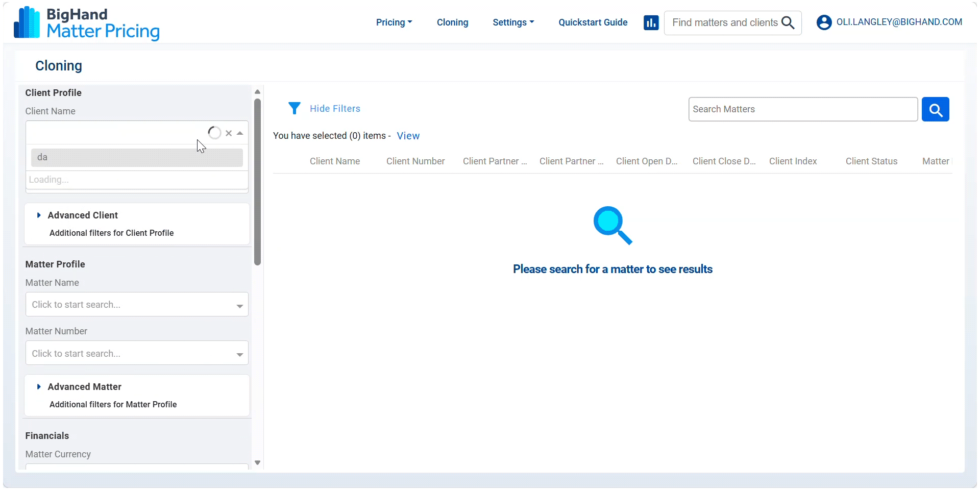Focus the Search Matters input
Screen dimensions: 980x490
click(x=803, y=109)
